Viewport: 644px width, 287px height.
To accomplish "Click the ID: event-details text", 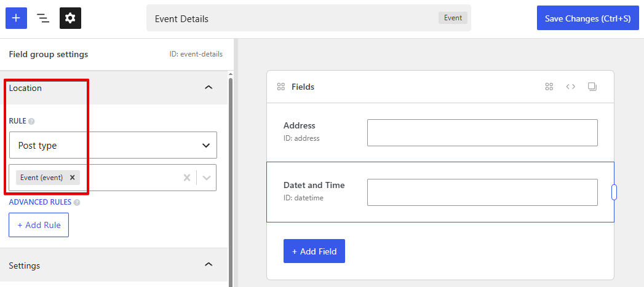I will (196, 54).
